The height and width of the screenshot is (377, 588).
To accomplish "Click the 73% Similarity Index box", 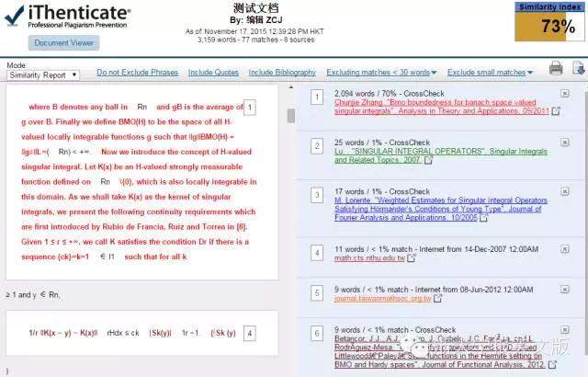I will [549, 22].
